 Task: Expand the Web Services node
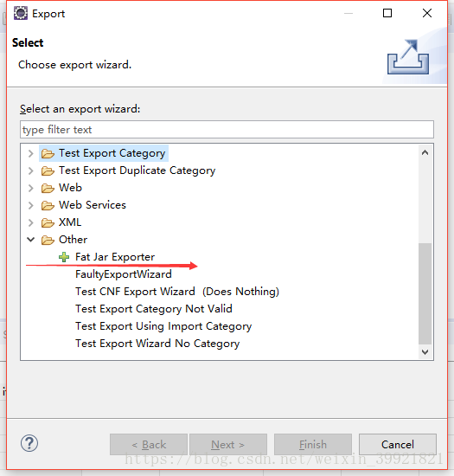pyautogui.click(x=30, y=205)
